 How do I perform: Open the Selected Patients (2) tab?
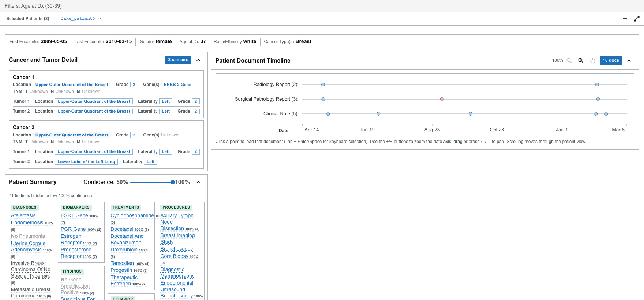click(x=28, y=19)
